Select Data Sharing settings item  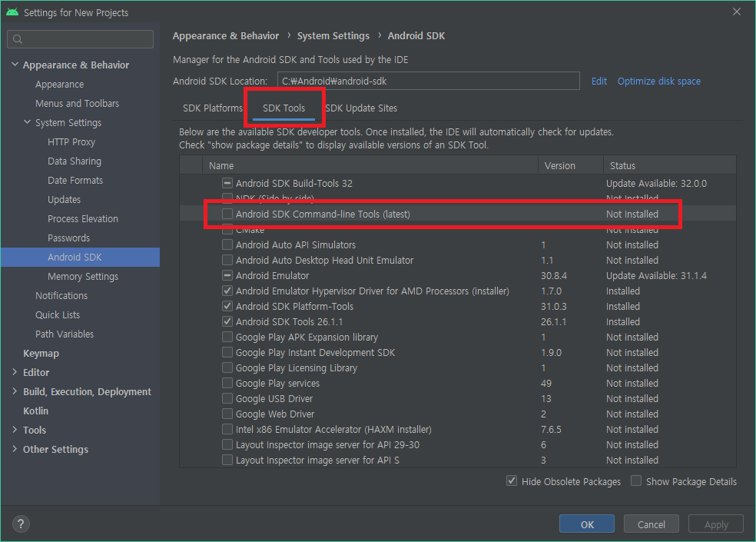(x=75, y=161)
